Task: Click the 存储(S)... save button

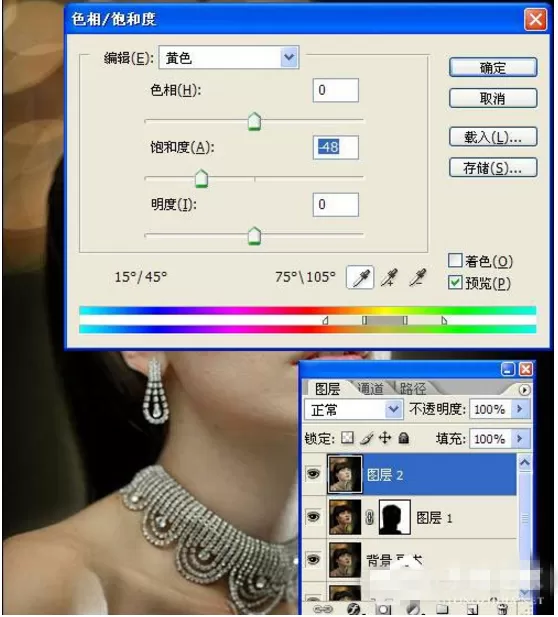Action: [493, 168]
